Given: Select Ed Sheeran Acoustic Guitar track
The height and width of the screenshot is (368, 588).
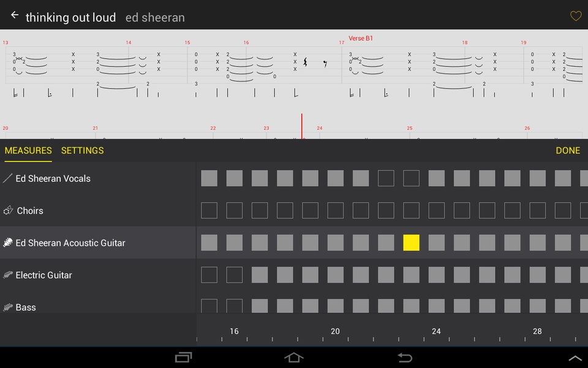Looking at the screenshot, I should click(x=98, y=243).
